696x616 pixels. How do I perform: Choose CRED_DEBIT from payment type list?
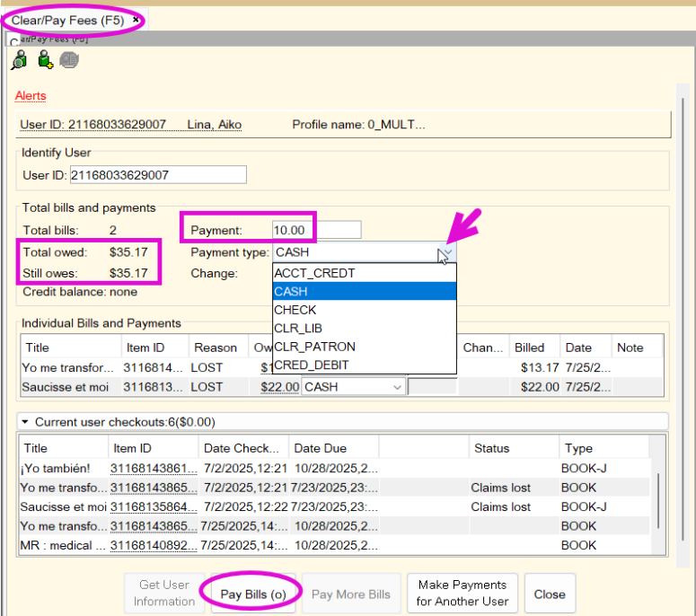coord(365,365)
